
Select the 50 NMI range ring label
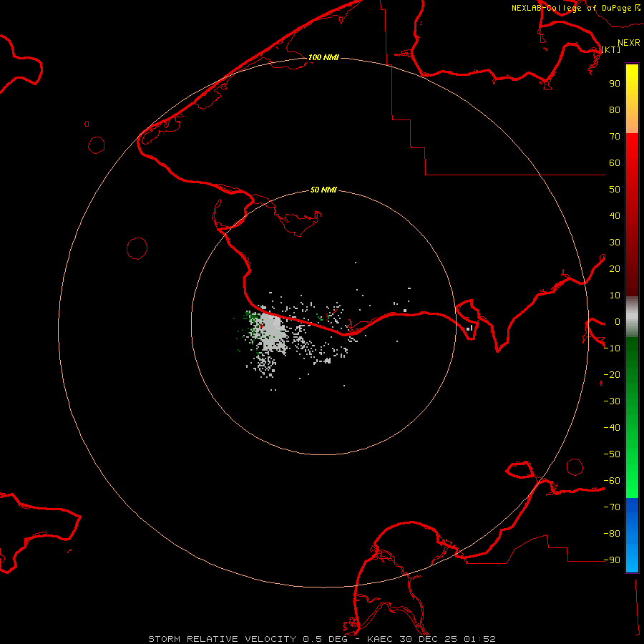tap(323, 190)
